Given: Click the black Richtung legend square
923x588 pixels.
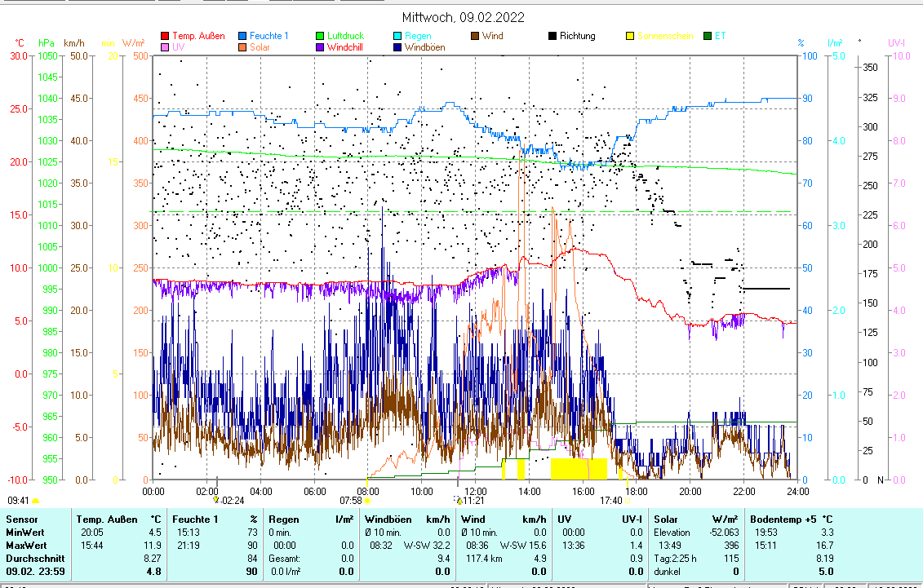Looking at the screenshot, I should click(552, 36).
